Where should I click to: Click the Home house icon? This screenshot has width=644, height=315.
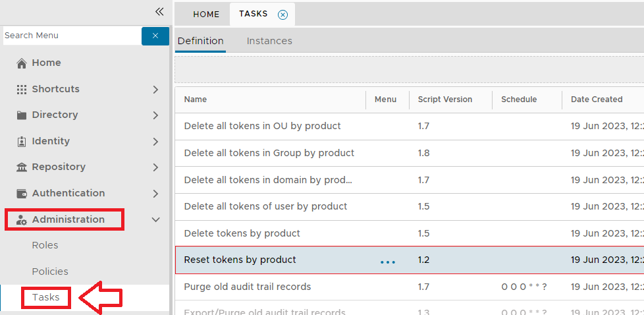point(22,63)
